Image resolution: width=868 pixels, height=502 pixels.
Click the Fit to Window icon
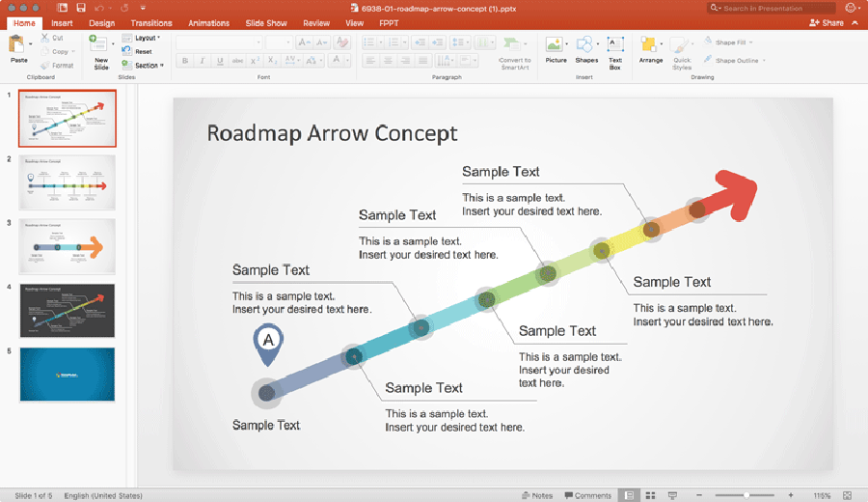tap(847, 495)
